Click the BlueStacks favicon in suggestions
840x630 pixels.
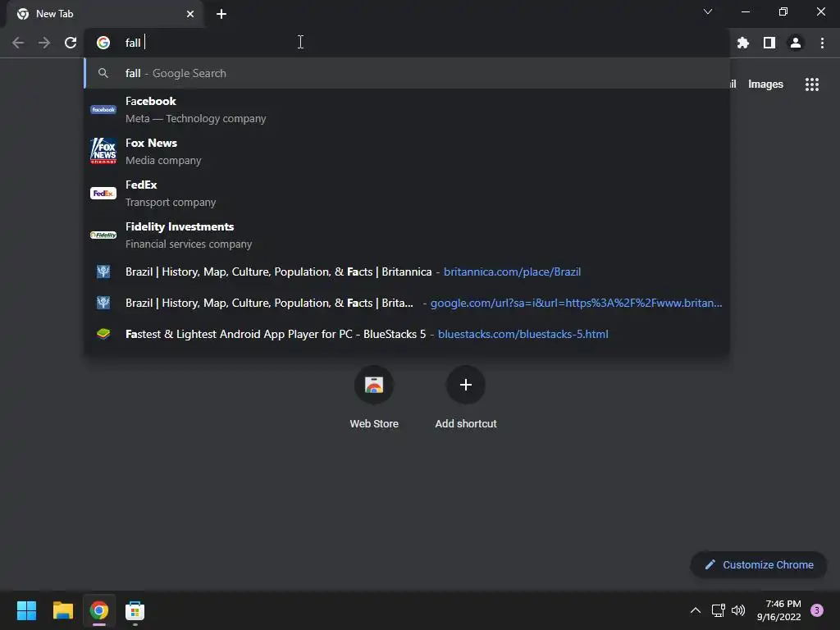[x=103, y=334]
